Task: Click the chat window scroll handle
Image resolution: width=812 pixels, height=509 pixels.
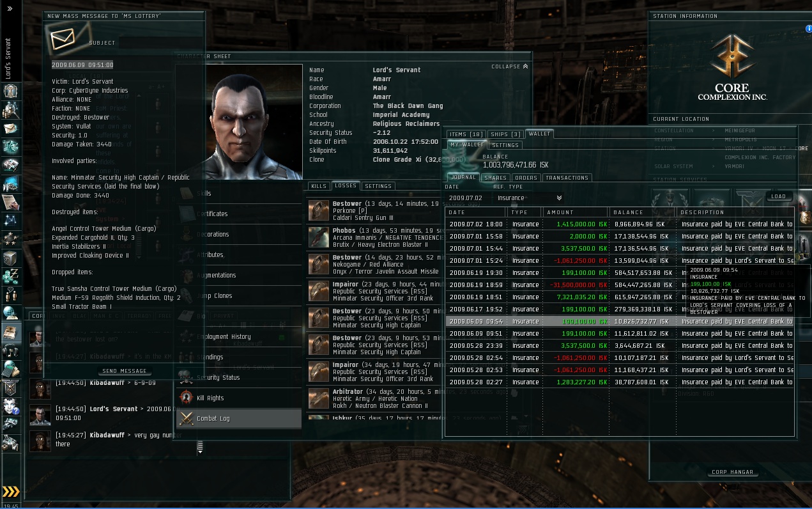Action: pos(200,447)
